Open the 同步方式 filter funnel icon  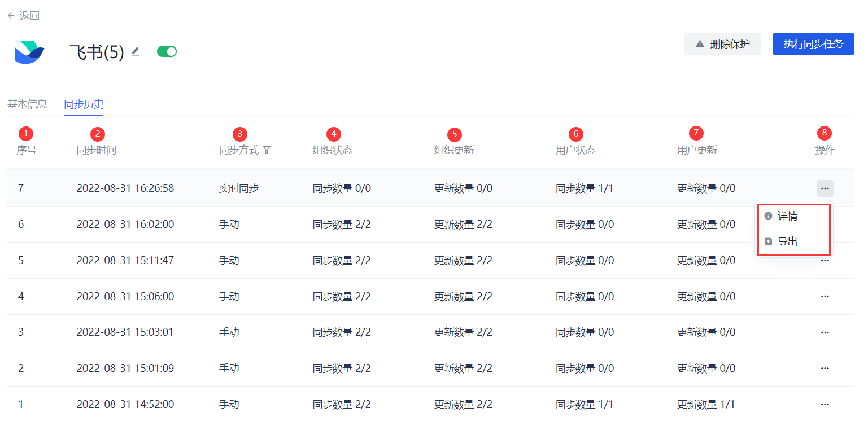267,150
